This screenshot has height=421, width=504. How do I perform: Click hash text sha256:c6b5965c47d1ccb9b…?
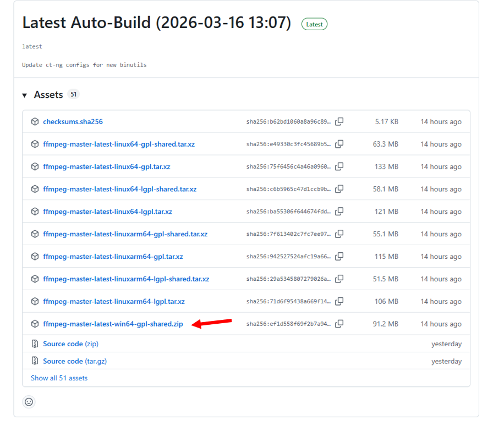tap(288, 189)
